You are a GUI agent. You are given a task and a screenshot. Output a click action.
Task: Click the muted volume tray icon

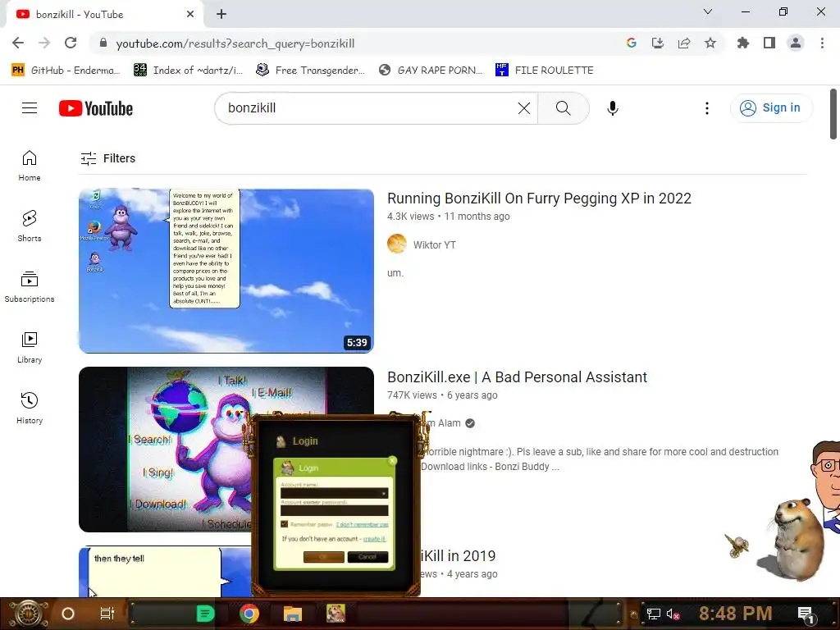coord(673,614)
